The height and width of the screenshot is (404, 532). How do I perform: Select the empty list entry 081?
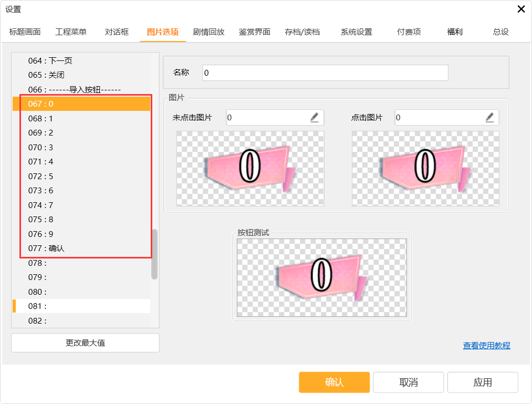(x=81, y=306)
